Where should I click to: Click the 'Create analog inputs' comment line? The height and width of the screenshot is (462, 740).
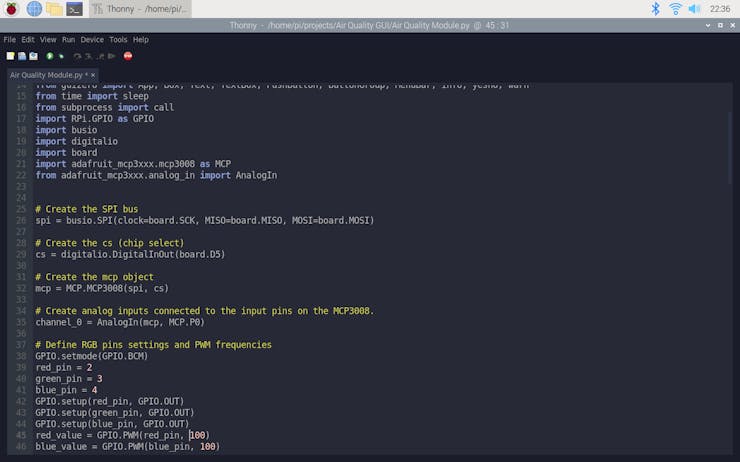point(205,311)
